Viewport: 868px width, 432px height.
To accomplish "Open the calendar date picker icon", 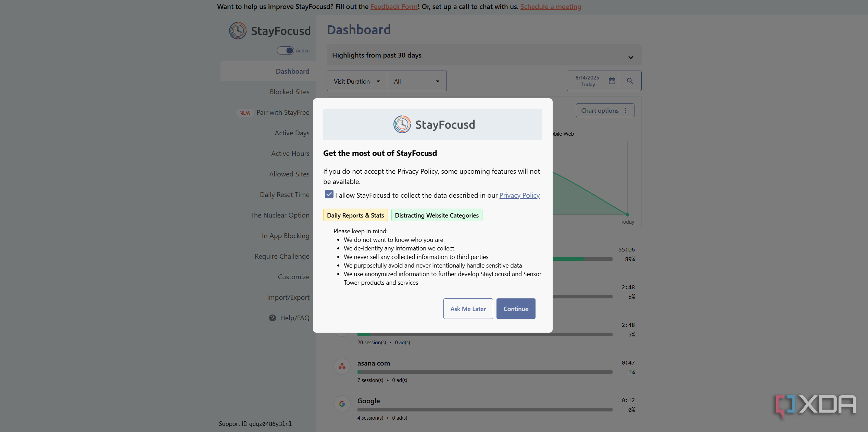I will coord(612,81).
